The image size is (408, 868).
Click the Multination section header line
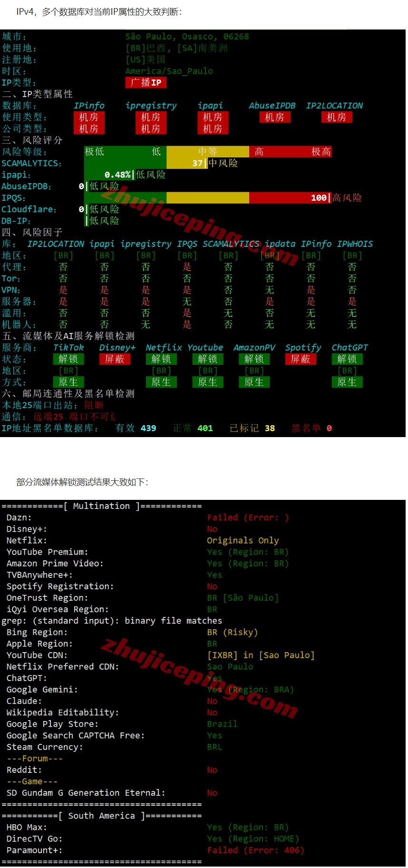tap(102, 506)
